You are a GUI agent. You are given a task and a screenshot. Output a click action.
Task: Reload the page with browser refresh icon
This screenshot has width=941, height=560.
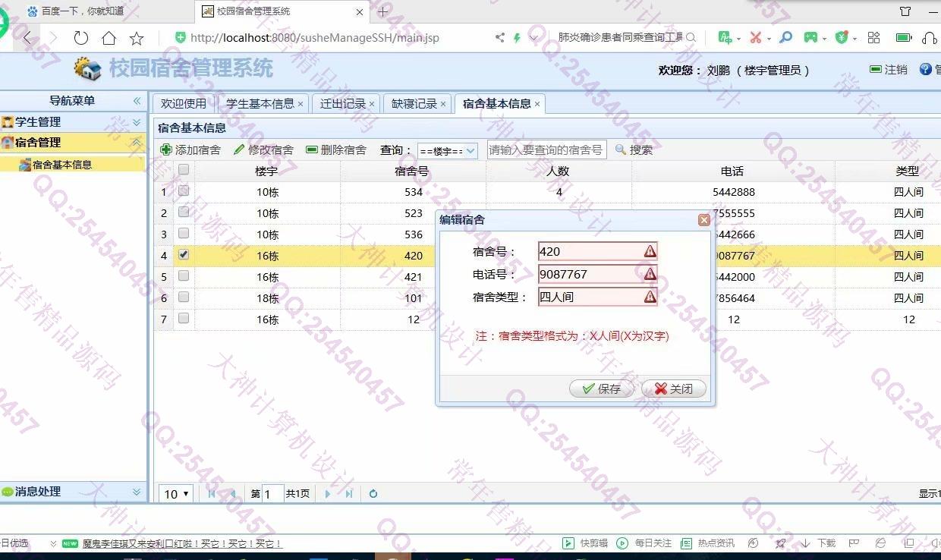(80, 38)
